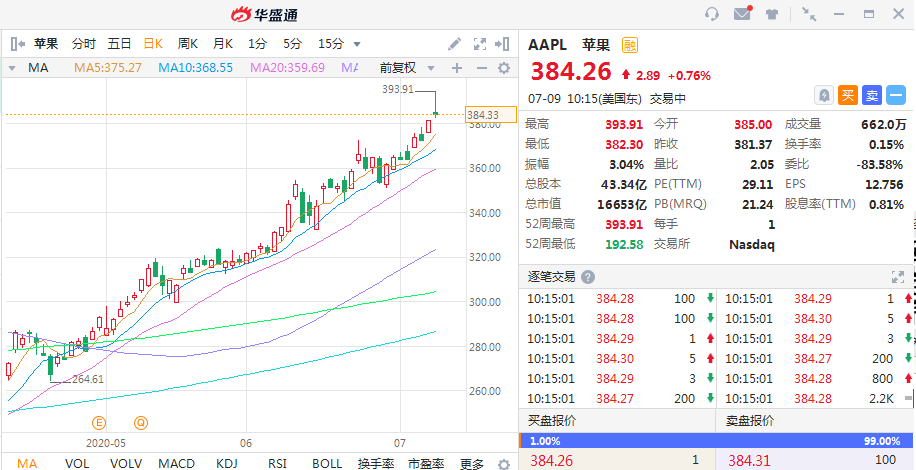Select the 市盈率 indicator tab
The image size is (916, 470).
coord(426,464)
